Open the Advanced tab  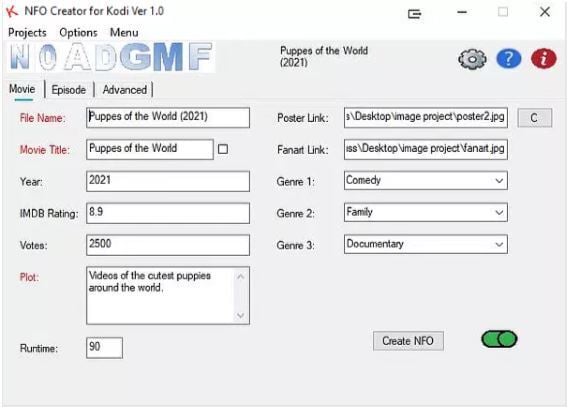125,89
